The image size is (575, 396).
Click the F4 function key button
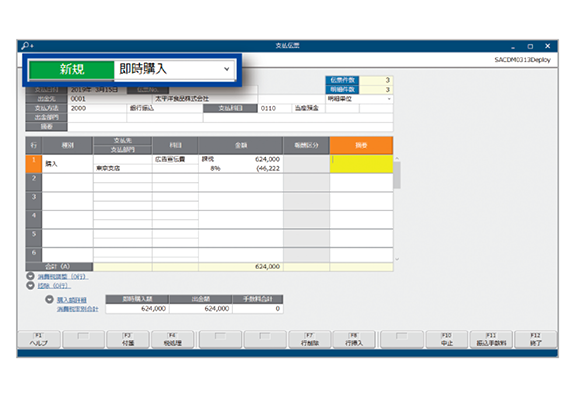tap(172, 339)
